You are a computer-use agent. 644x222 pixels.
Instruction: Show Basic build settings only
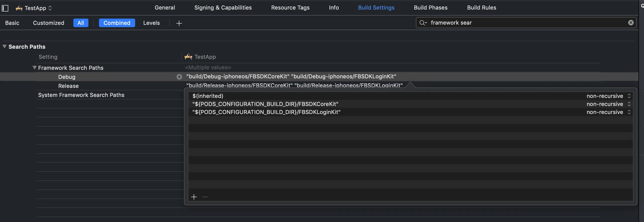tap(12, 23)
